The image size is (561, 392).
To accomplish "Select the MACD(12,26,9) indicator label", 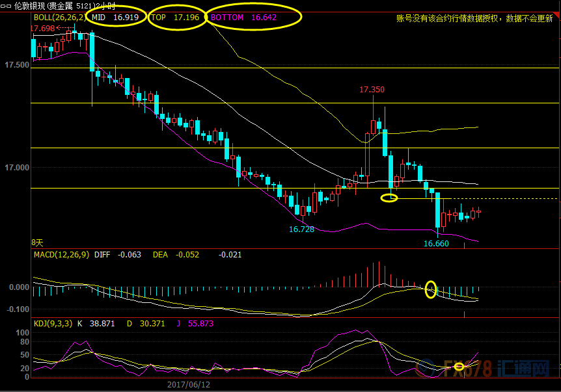I will click(61, 255).
